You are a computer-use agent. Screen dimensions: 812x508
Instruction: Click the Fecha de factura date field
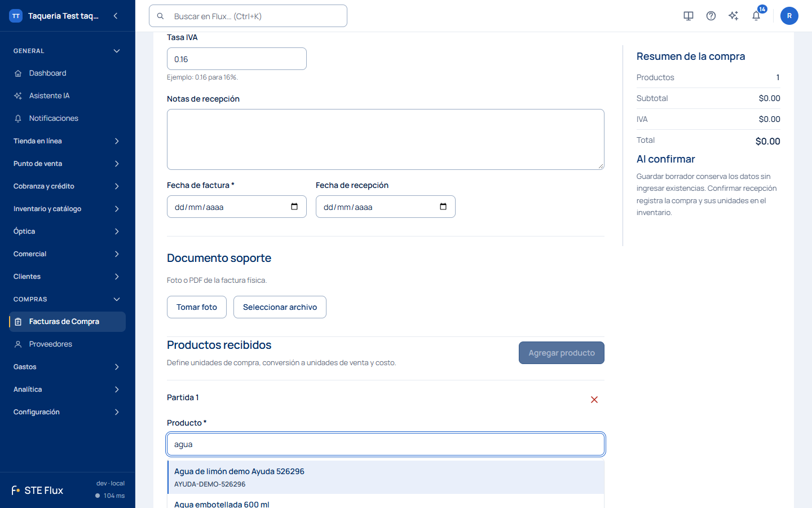pyautogui.click(x=237, y=207)
